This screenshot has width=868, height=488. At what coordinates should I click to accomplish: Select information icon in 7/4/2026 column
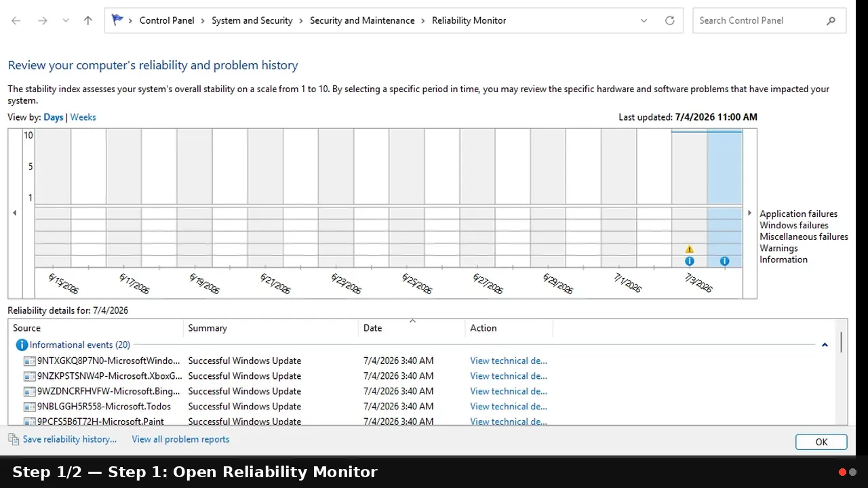(725, 261)
